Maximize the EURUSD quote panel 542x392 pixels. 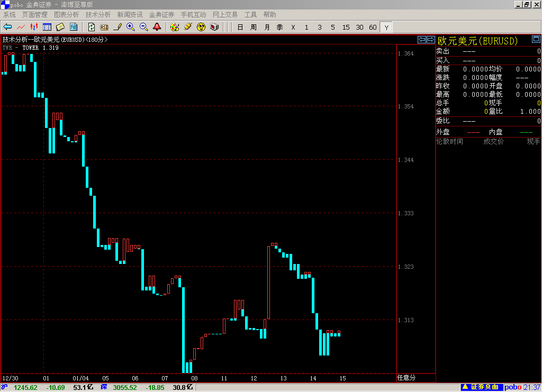point(536,39)
